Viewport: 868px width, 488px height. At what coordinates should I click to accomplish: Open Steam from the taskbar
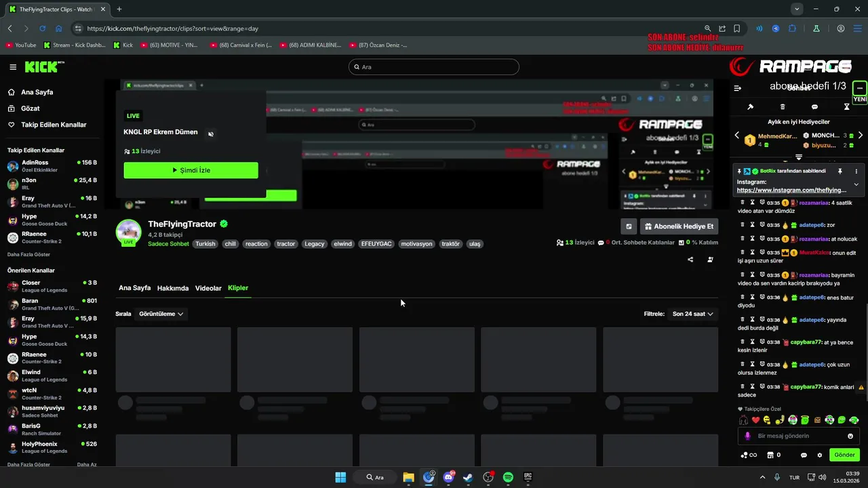468,477
